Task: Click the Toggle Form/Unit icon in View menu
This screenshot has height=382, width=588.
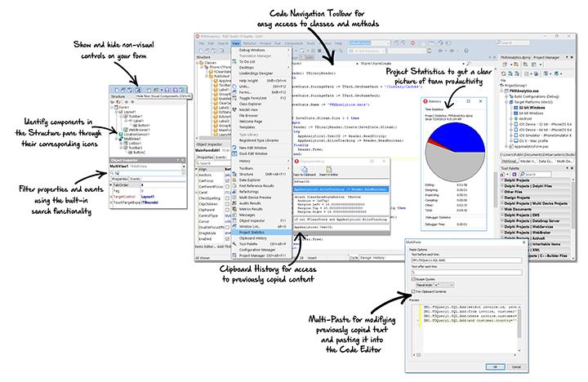Action: point(234,98)
